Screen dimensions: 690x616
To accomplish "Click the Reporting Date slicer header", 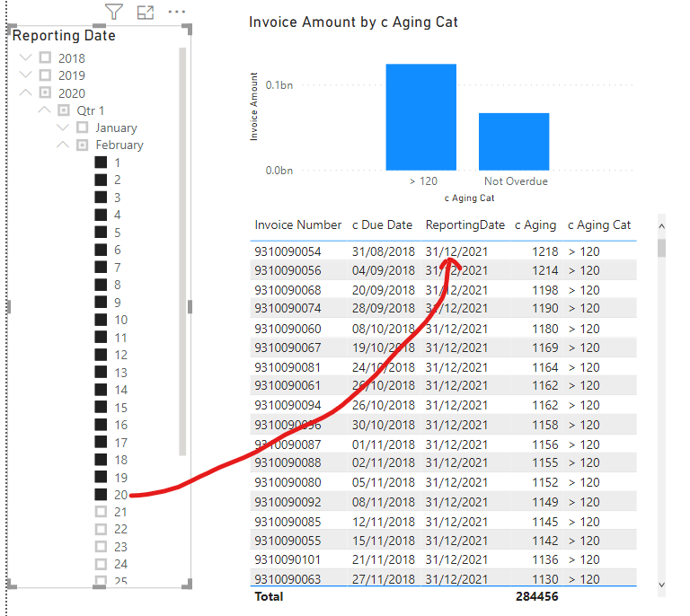I will pyautogui.click(x=64, y=36).
